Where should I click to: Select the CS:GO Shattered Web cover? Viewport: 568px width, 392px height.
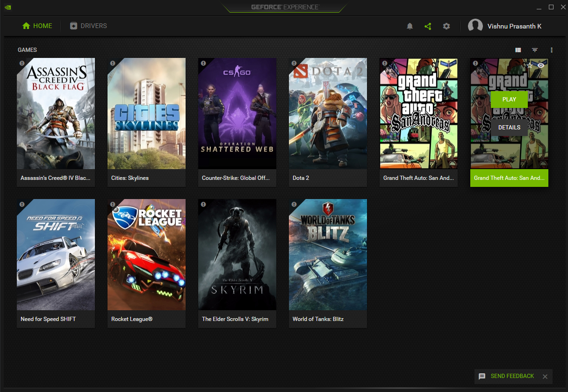coord(237,114)
